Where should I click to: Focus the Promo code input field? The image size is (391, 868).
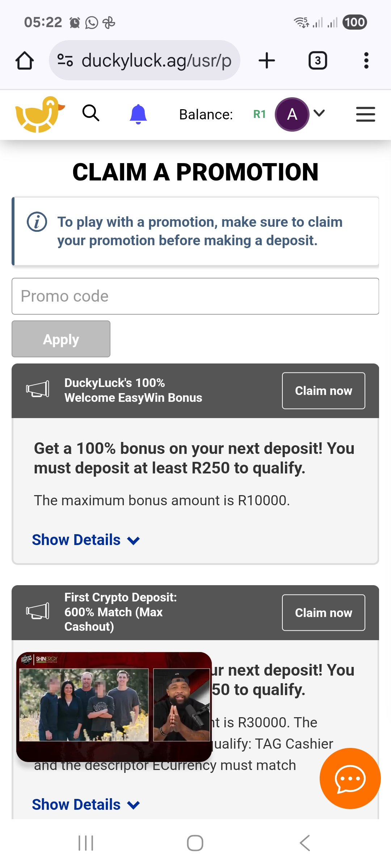coord(195,296)
